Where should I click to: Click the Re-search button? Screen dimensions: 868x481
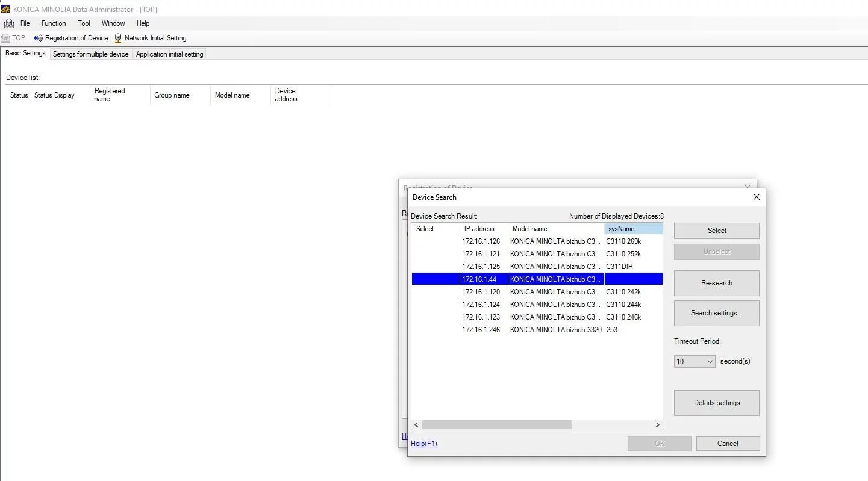(x=716, y=283)
